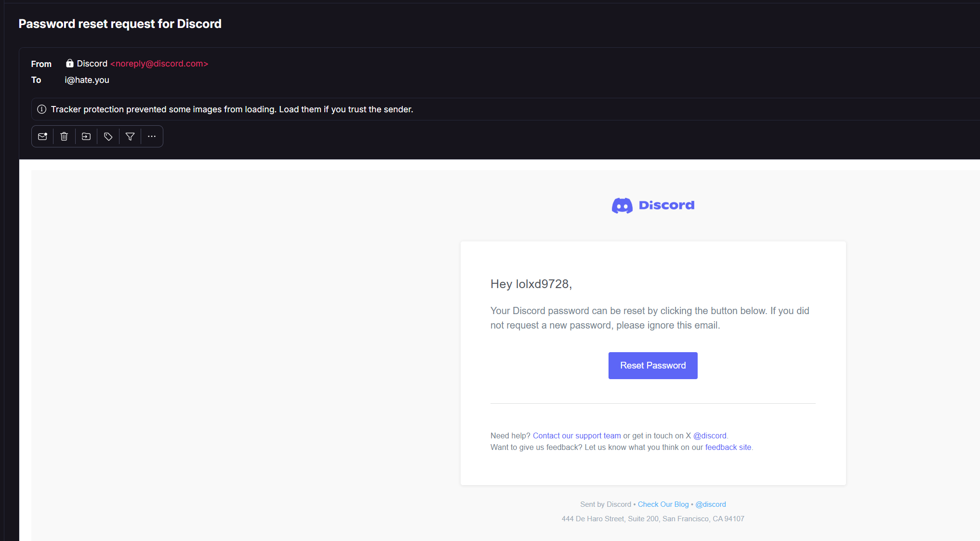Click the email subject heading

(120, 24)
